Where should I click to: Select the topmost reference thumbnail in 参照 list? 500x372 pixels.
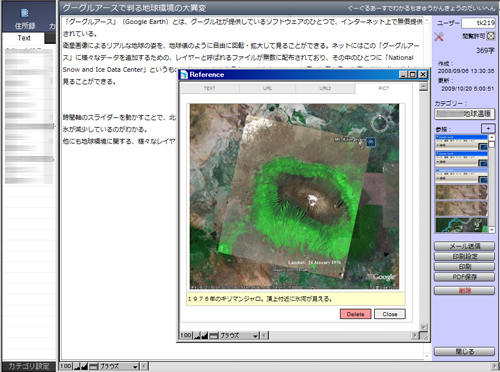tap(461, 142)
